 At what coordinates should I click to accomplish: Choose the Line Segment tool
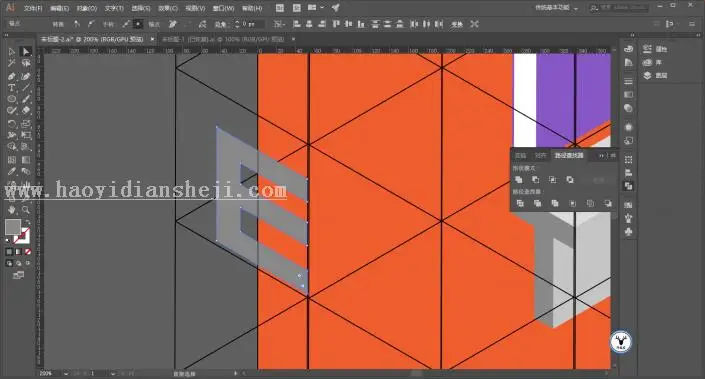click(x=26, y=88)
